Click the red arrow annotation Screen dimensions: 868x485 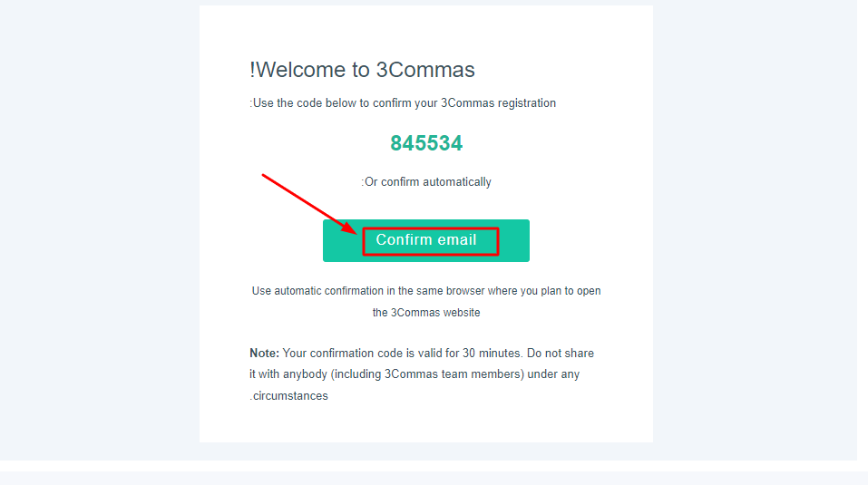coord(309,204)
